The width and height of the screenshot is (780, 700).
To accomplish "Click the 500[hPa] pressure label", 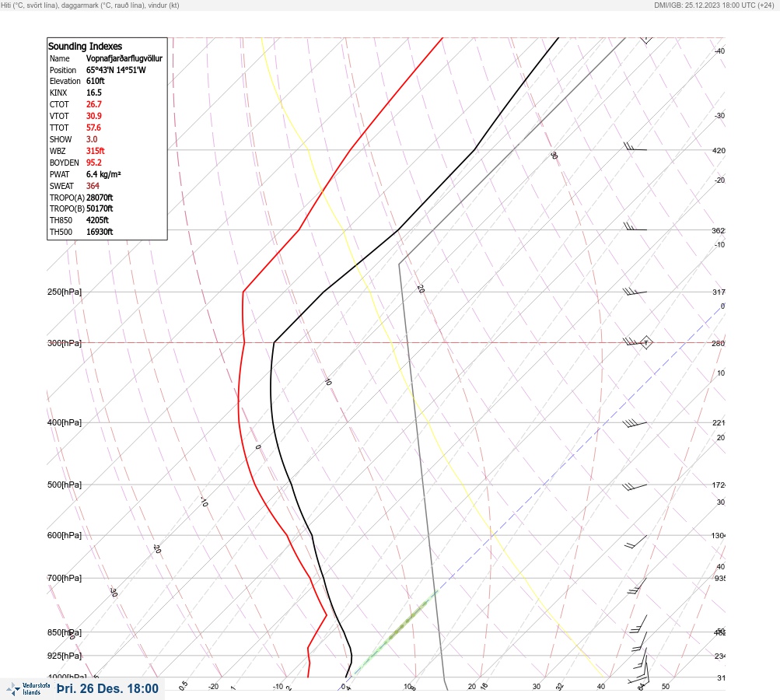I will (x=65, y=485).
